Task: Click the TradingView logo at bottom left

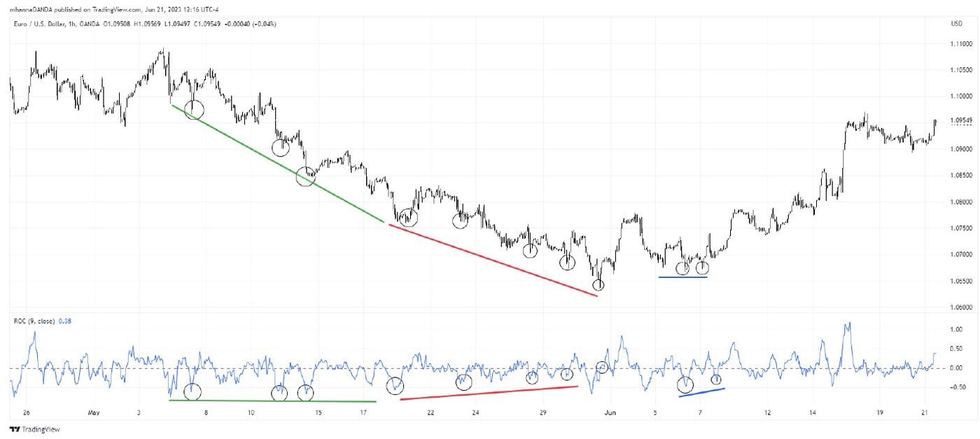Action: pos(28,429)
